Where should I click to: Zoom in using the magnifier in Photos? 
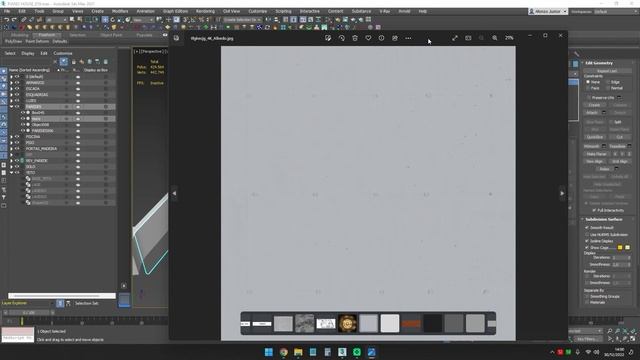coord(495,38)
